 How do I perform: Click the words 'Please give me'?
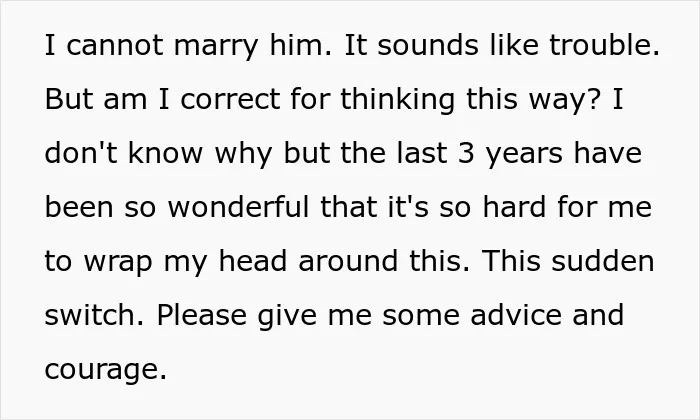[264, 317]
